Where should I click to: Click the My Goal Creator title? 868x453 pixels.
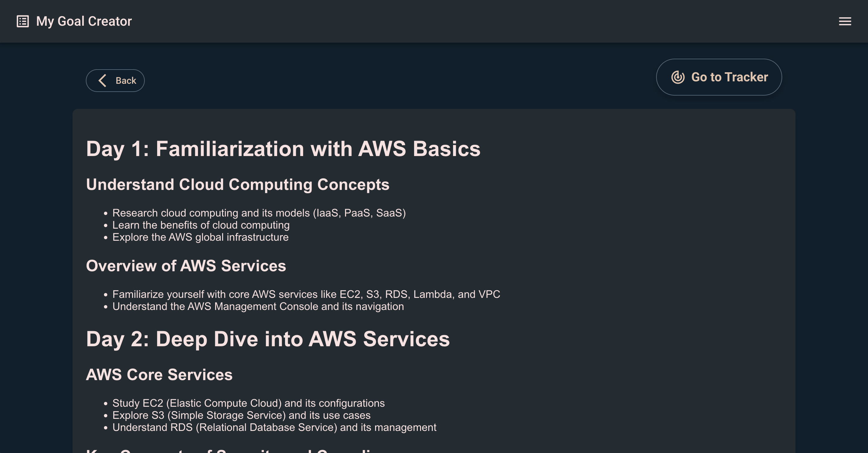(x=84, y=21)
